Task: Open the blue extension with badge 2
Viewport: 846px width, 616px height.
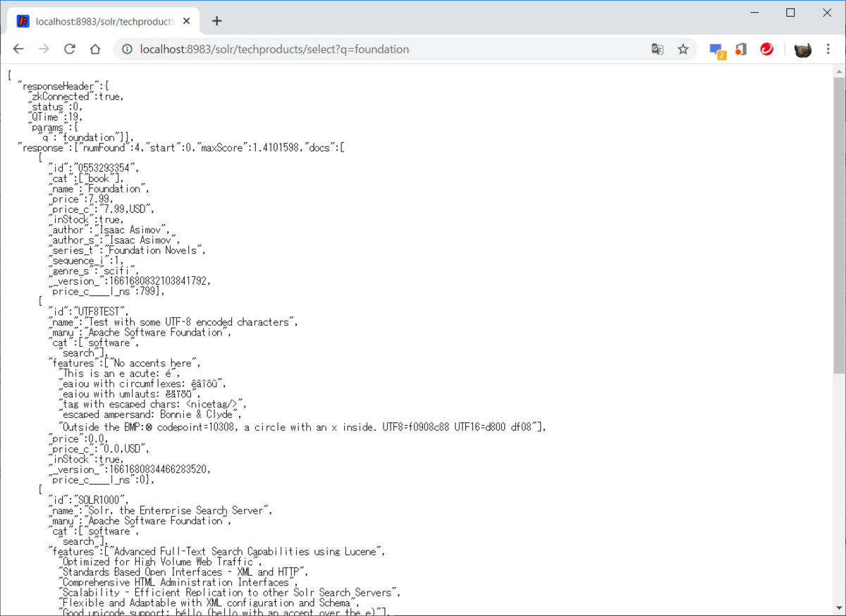Action: click(717, 51)
